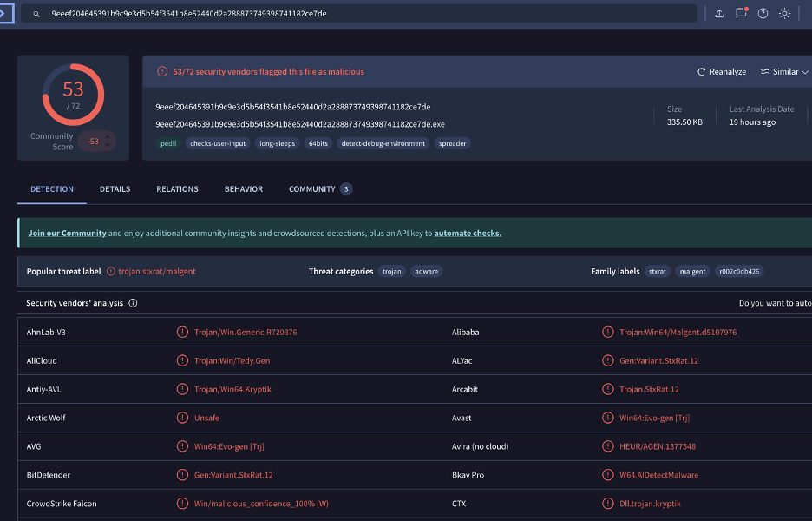Click the search magnifier icon
Viewport: 812px width, 521px height.
click(x=36, y=14)
